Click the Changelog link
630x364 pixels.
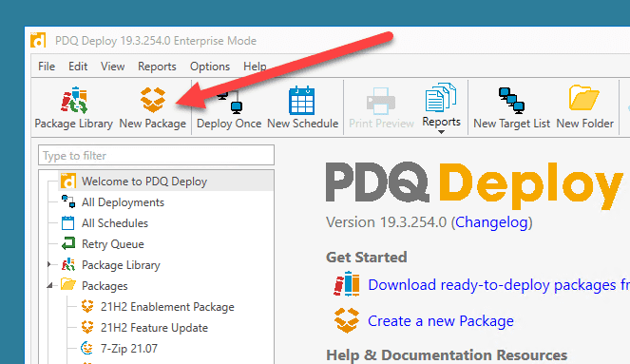[x=491, y=222]
